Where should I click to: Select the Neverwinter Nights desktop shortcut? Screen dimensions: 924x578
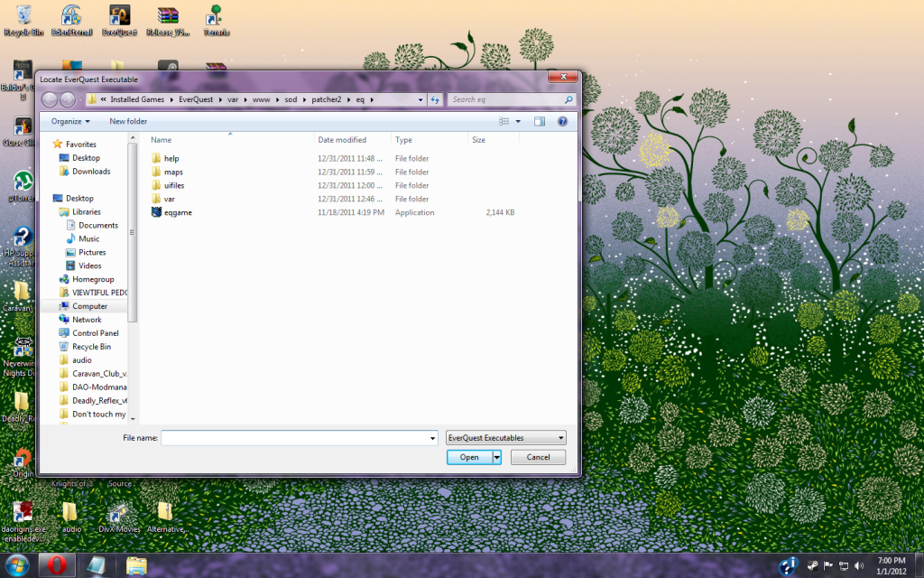click(x=22, y=357)
